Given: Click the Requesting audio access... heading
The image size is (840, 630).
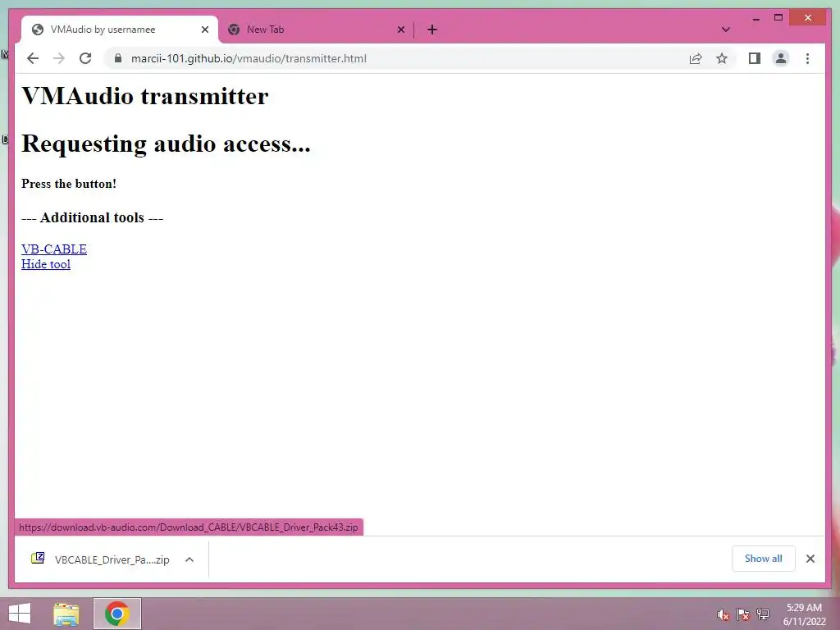Looking at the screenshot, I should pos(166,144).
